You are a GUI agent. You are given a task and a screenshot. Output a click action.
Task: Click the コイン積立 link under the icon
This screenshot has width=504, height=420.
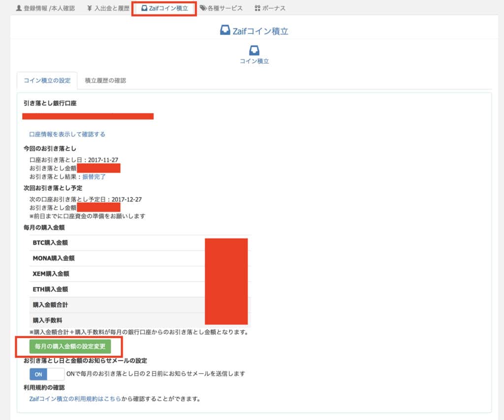click(254, 61)
